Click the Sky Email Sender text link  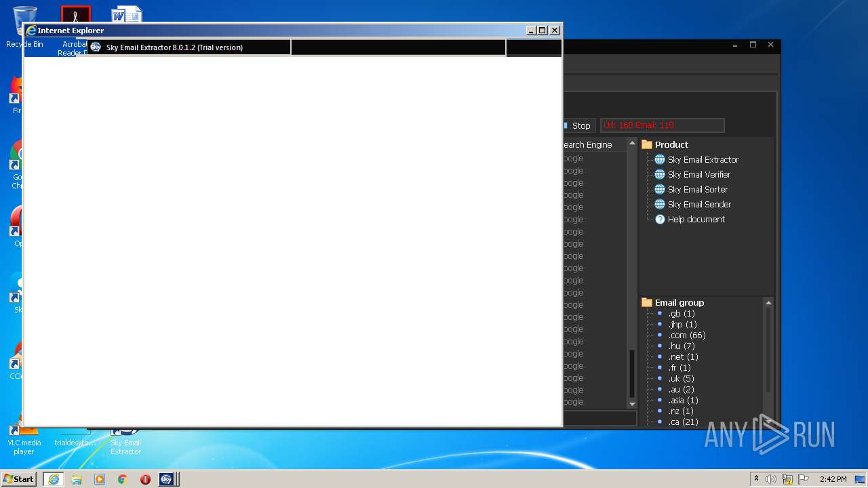[x=699, y=204]
